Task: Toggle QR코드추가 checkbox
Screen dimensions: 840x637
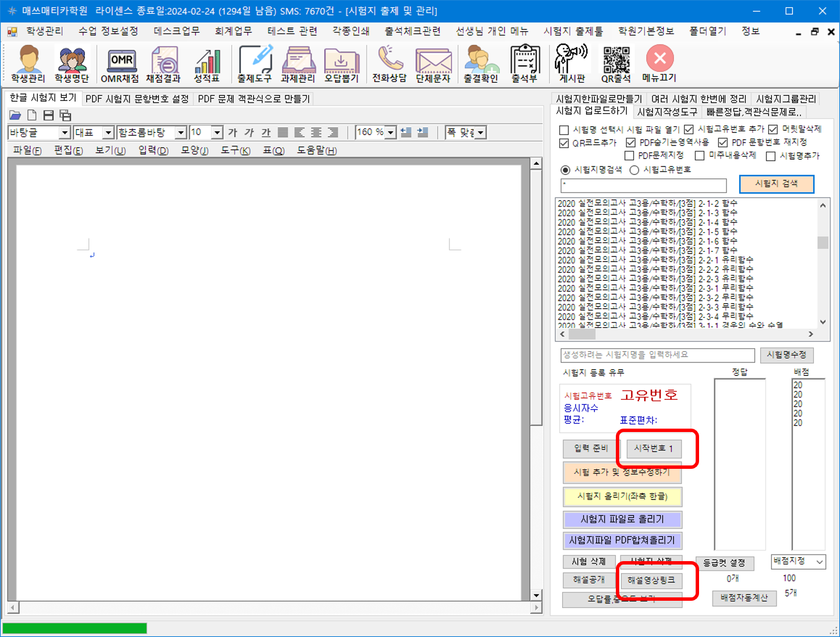Action: click(564, 143)
